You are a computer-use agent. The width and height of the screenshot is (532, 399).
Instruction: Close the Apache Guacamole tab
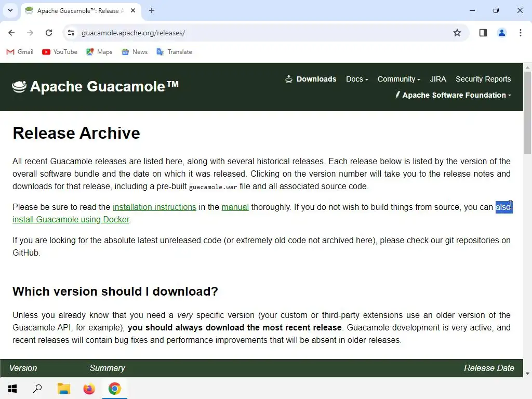coord(133,10)
